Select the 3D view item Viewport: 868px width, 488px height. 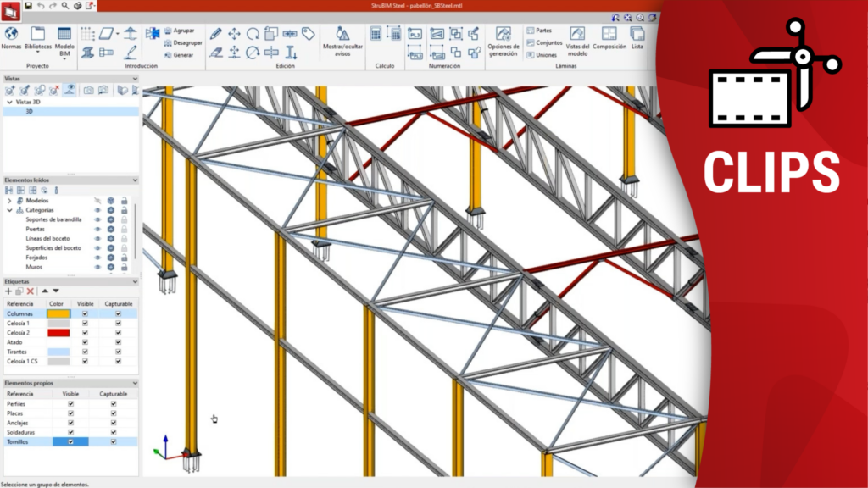29,111
